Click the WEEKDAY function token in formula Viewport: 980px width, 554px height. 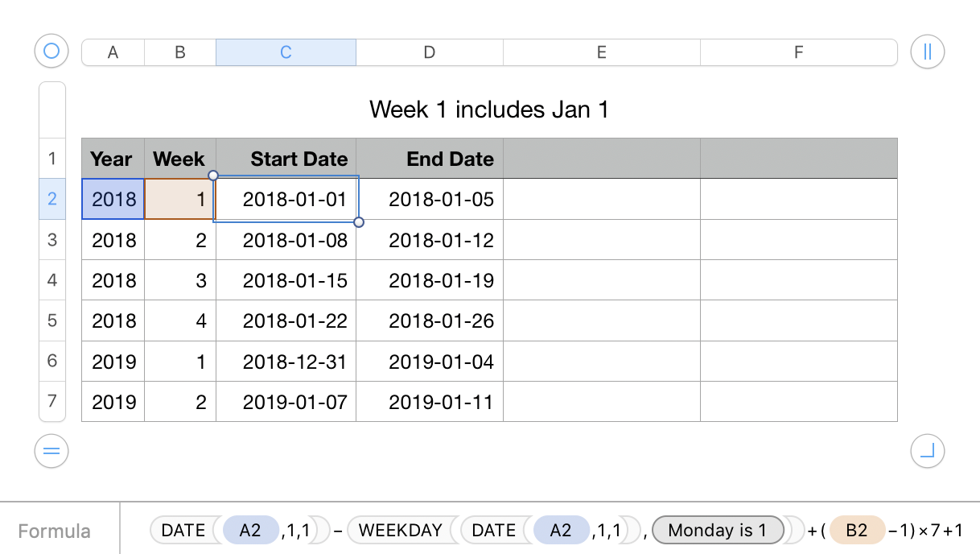pos(400,530)
